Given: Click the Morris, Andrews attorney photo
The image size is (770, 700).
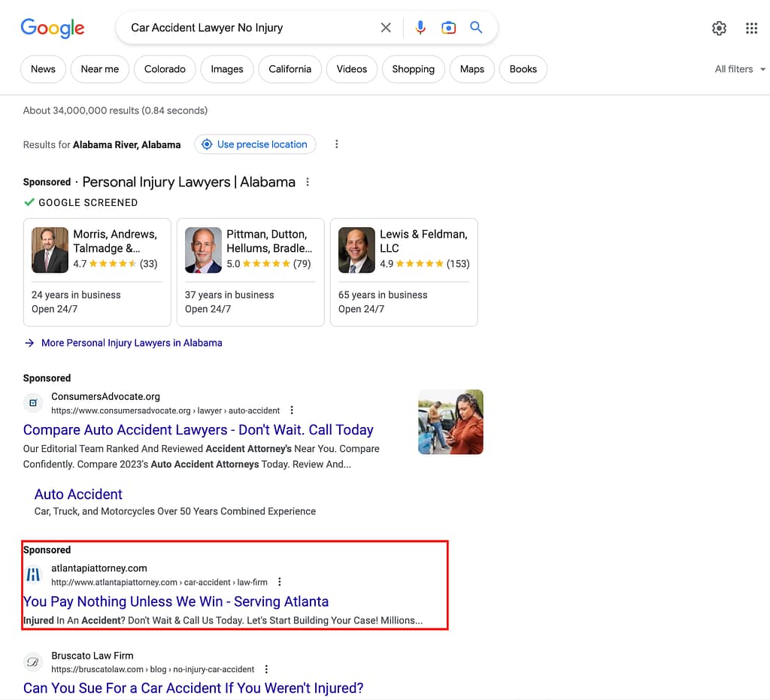Looking at the screenshot, I should point(50,250).
